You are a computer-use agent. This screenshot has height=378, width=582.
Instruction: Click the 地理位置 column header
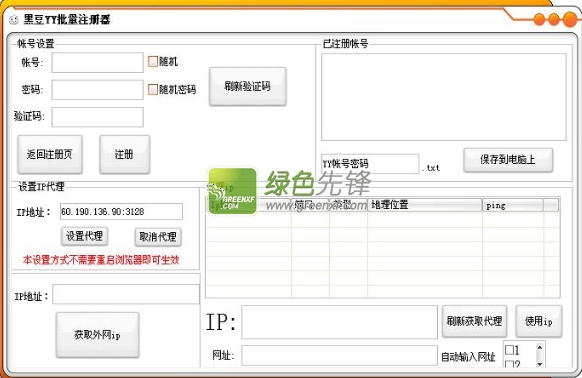(425, 205)
